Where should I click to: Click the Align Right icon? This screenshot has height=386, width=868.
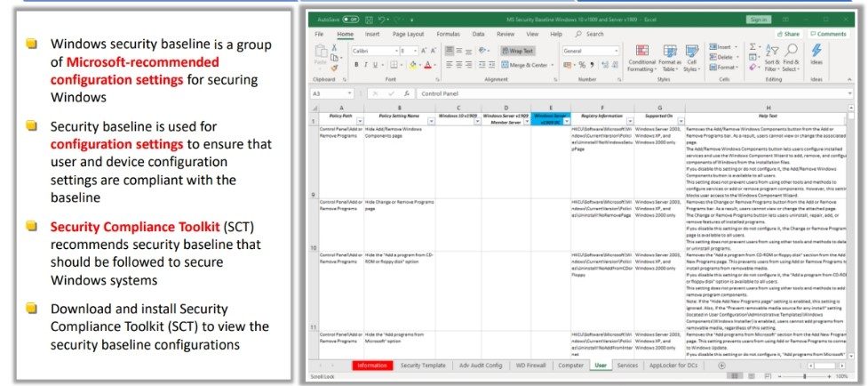click(x=468, y=65)
